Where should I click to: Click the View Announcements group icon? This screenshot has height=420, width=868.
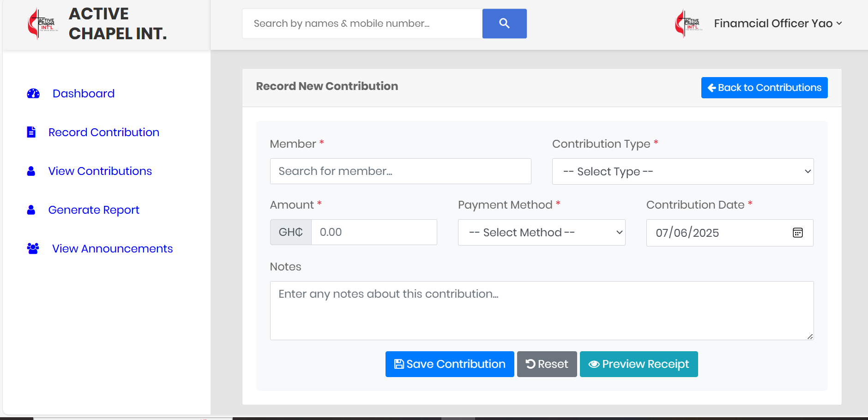coord(33,249)
